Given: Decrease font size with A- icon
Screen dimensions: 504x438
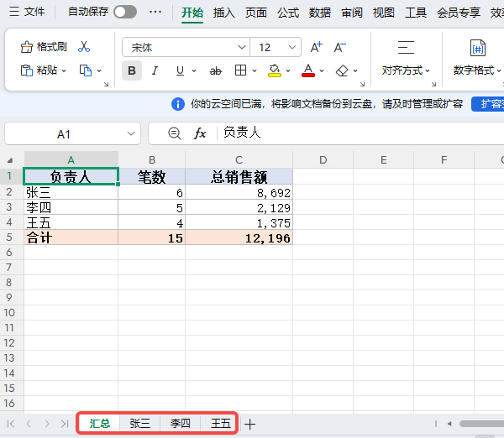Looking at the screenshot, I should pos(339,47).
